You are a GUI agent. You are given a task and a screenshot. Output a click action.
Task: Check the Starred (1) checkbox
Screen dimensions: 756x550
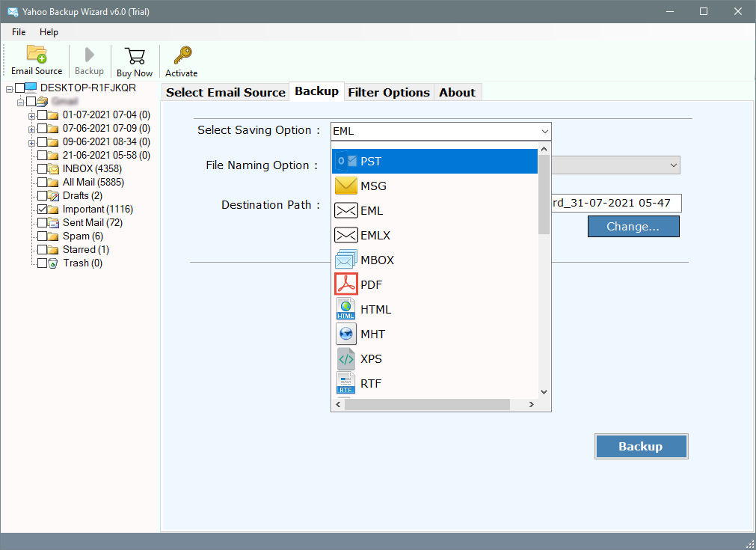(43, 250)
